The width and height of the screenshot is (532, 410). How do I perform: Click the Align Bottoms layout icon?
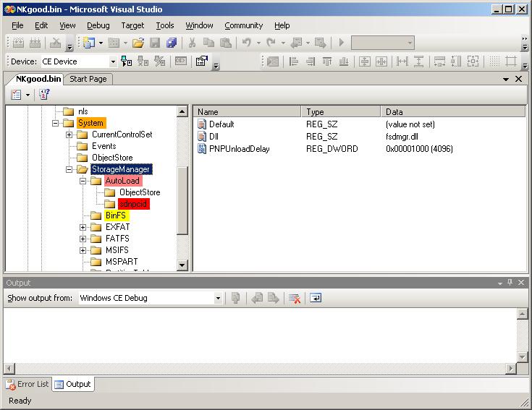[x=344, y=61]
